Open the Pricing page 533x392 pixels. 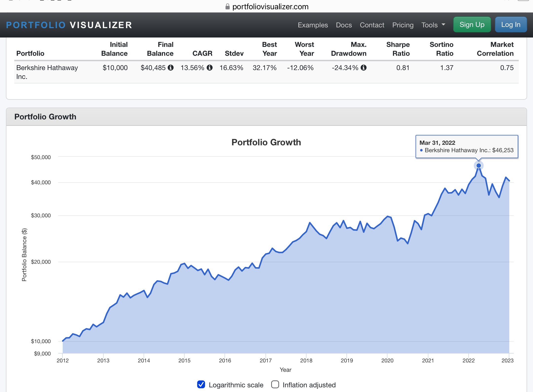(x=403, y=25)
